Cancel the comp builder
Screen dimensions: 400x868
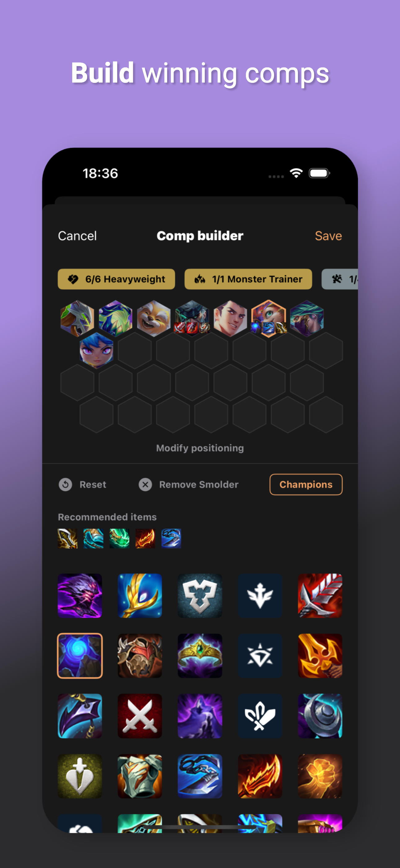[78, 236]
